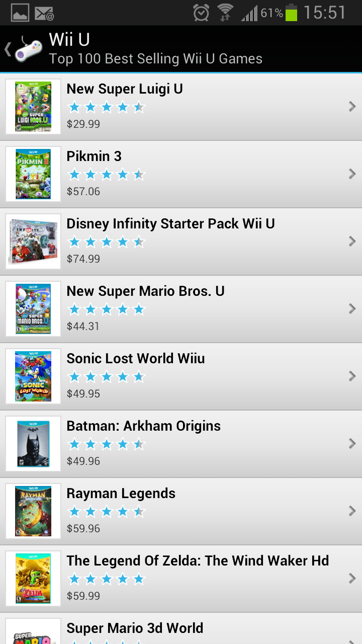362x644 pixels.
Task: Expand New Super Luigi U details chevron
Action: (x=352, y=106)
